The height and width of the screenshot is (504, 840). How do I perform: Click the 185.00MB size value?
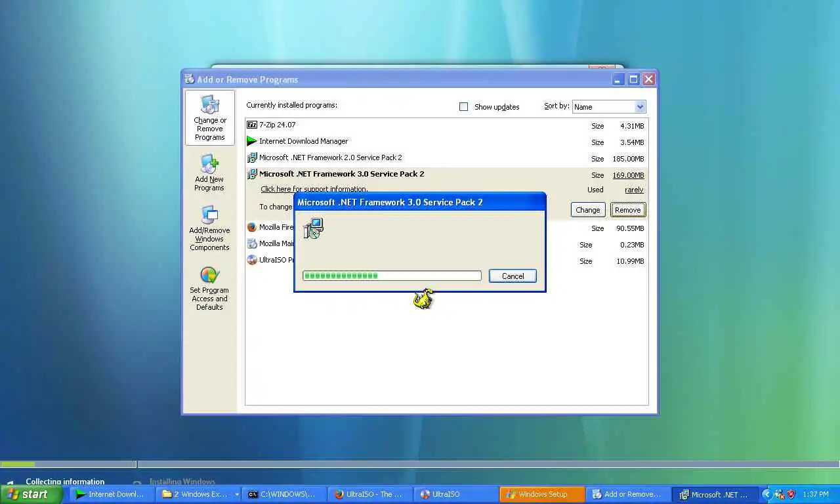[628, 159]
